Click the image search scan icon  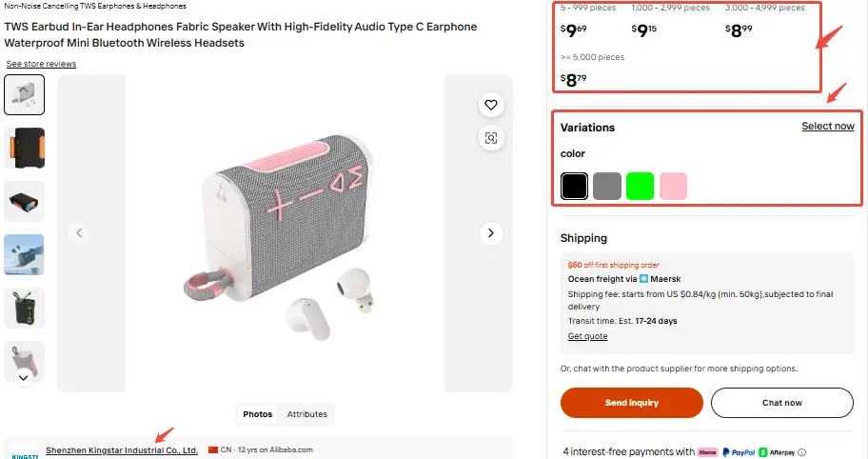pos(491,138)
